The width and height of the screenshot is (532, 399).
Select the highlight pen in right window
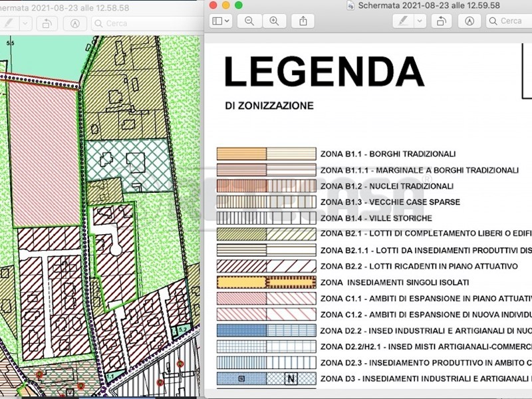pos(402,21)
